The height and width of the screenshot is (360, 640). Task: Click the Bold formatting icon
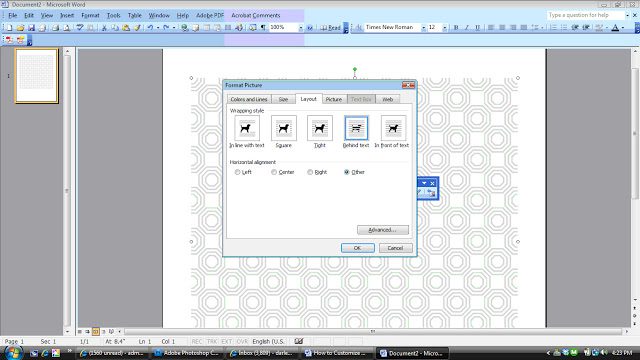click(x=456, y=27)
